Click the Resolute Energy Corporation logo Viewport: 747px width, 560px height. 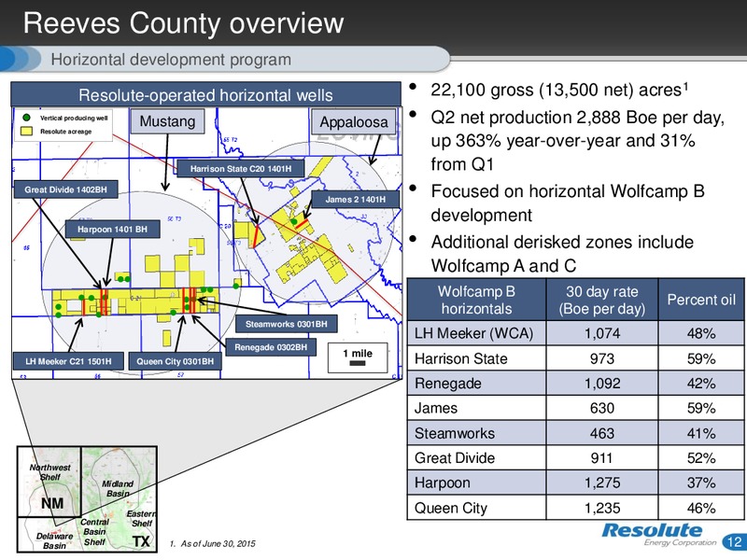coord(659,534)
